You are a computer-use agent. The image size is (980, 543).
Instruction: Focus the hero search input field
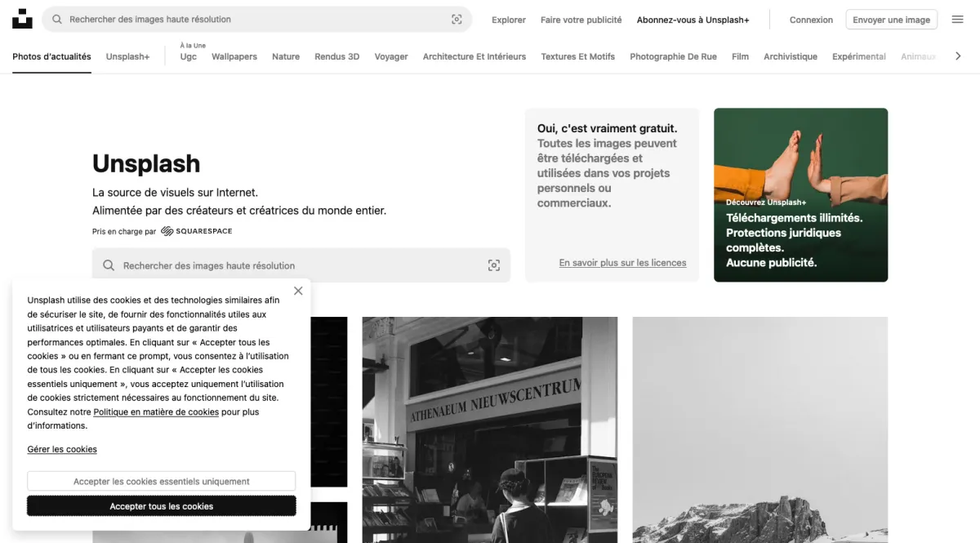(301, 265)
